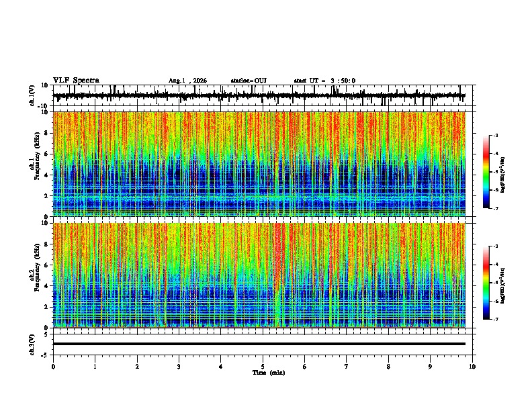Click the "8" tick on ch.1 frequency axis
Image resolution: width=532 pixels, height=411 pixels.
46,133
